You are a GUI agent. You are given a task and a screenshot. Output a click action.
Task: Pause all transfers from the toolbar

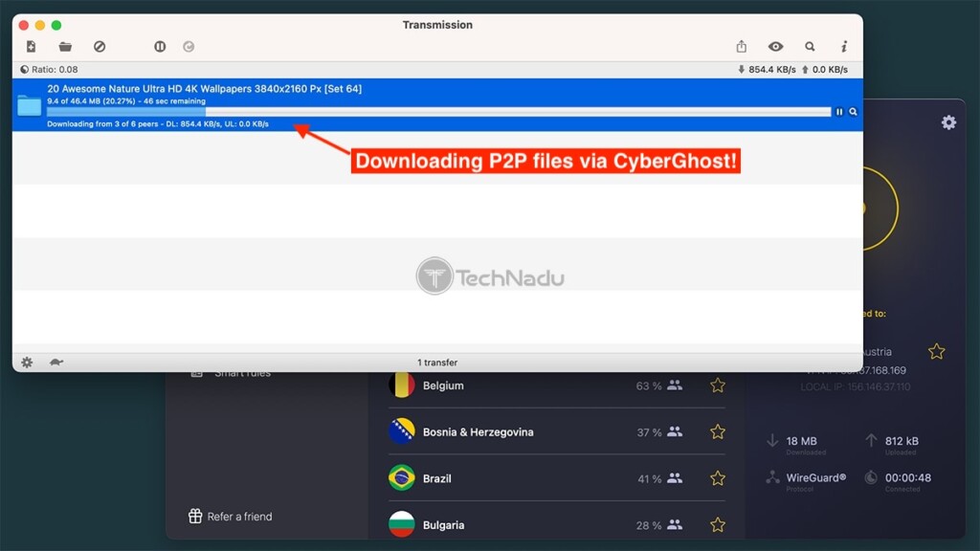pyautogui.click(x=160, y=46)
